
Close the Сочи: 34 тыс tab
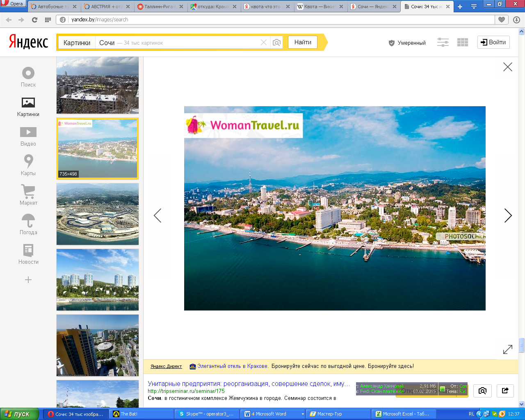coord(447,7)
